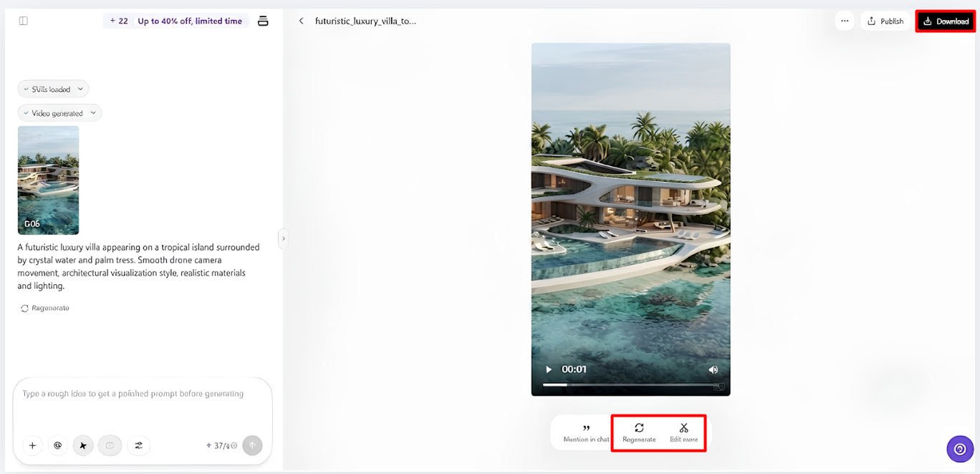Toggle the sparkle prompt-polish button
The width and height of the screenshot is (980, 474).
tap(83, 445)
